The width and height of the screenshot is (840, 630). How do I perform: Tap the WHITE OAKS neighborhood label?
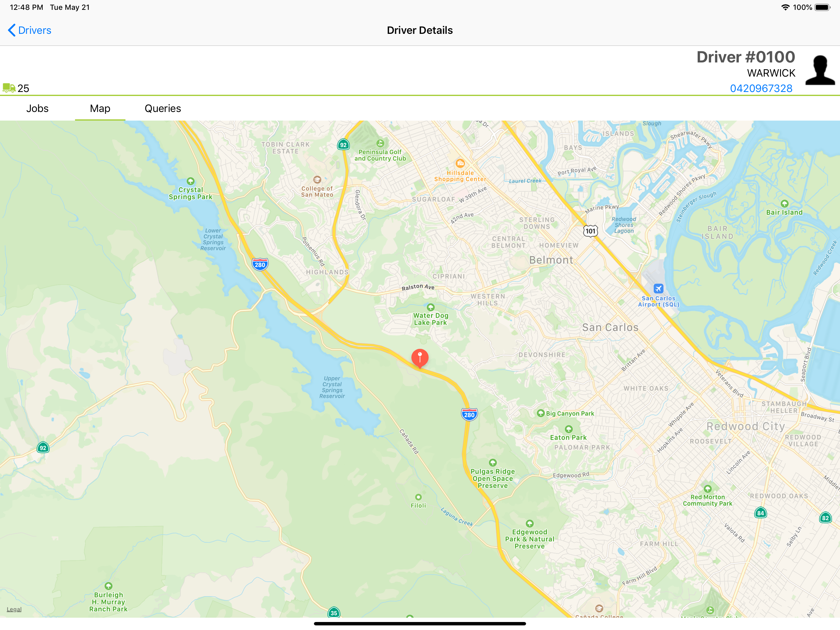646,388
